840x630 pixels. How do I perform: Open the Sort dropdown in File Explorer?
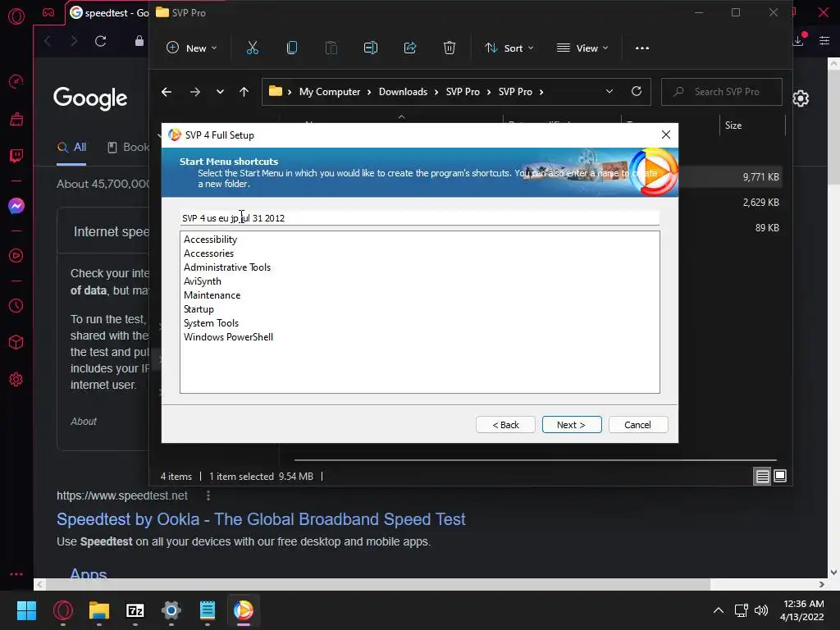click(509, 48)
